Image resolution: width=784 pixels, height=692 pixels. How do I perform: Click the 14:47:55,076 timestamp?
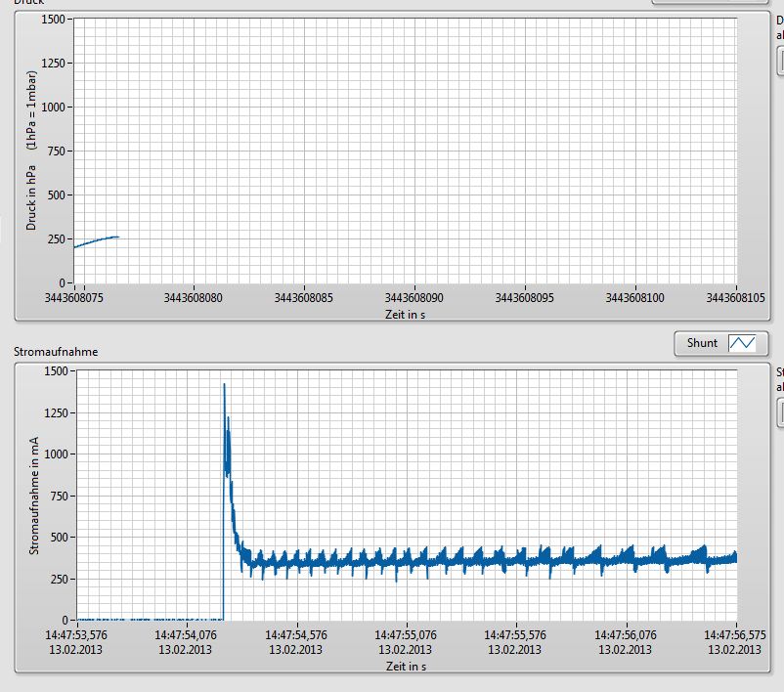coord(406,635)
